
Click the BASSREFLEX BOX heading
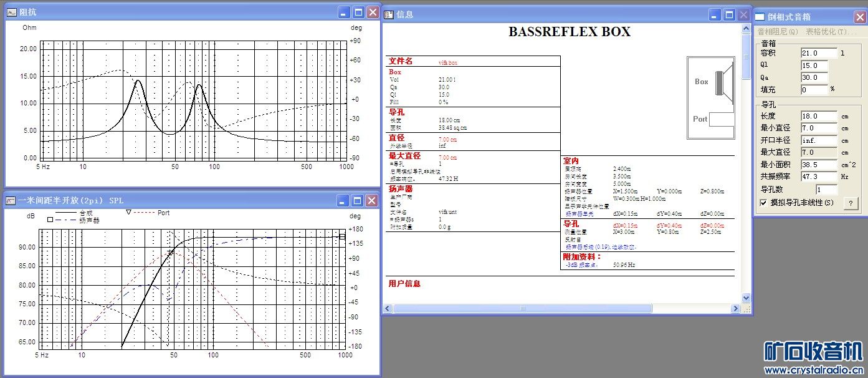tap(570, 32)
